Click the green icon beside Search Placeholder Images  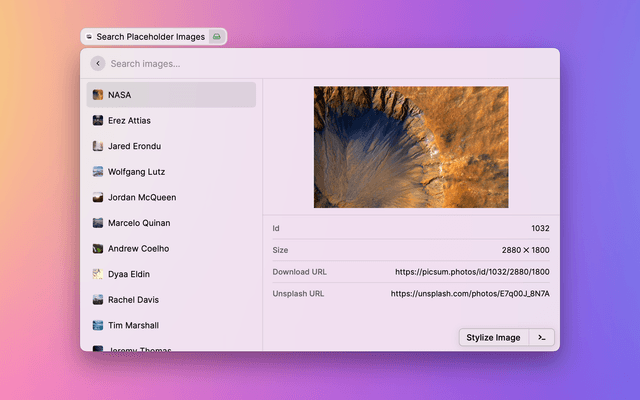click(x=217, y=37)
